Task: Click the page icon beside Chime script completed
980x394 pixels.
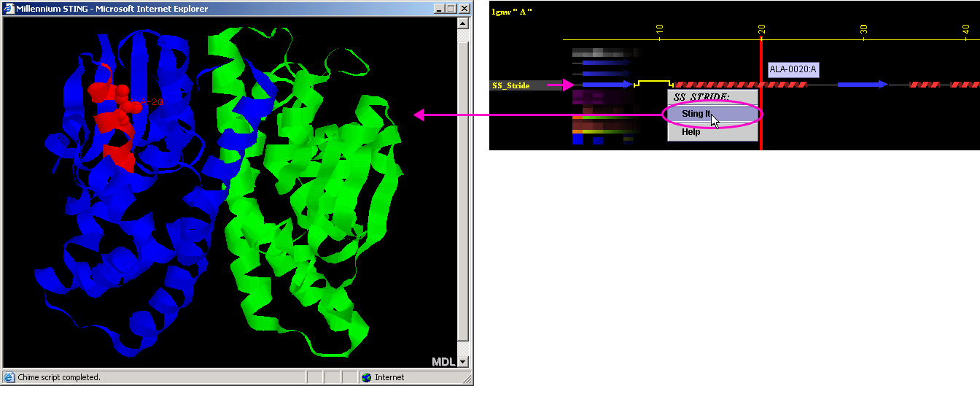Action: click(9, 377)
